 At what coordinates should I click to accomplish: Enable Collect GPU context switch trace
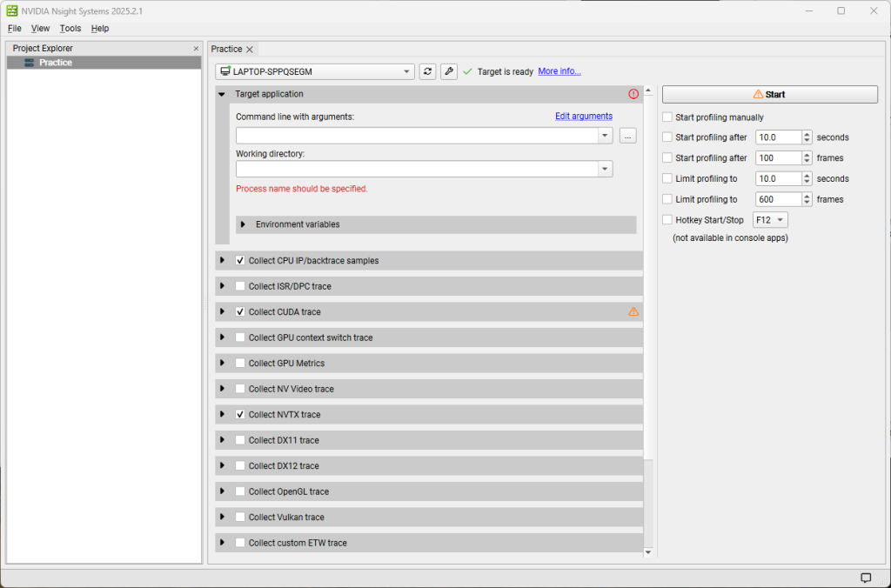[240, 337]
